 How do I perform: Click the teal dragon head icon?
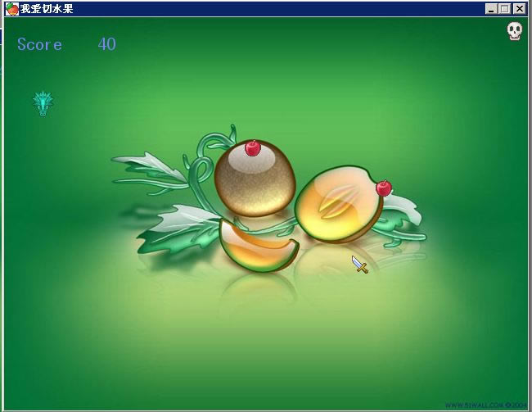click(x=43, y=102)
